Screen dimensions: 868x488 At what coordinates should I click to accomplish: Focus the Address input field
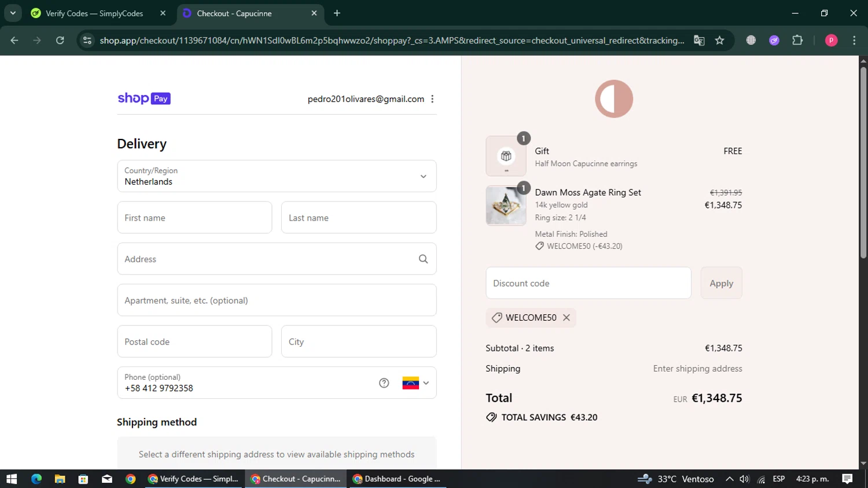(277, 259)
